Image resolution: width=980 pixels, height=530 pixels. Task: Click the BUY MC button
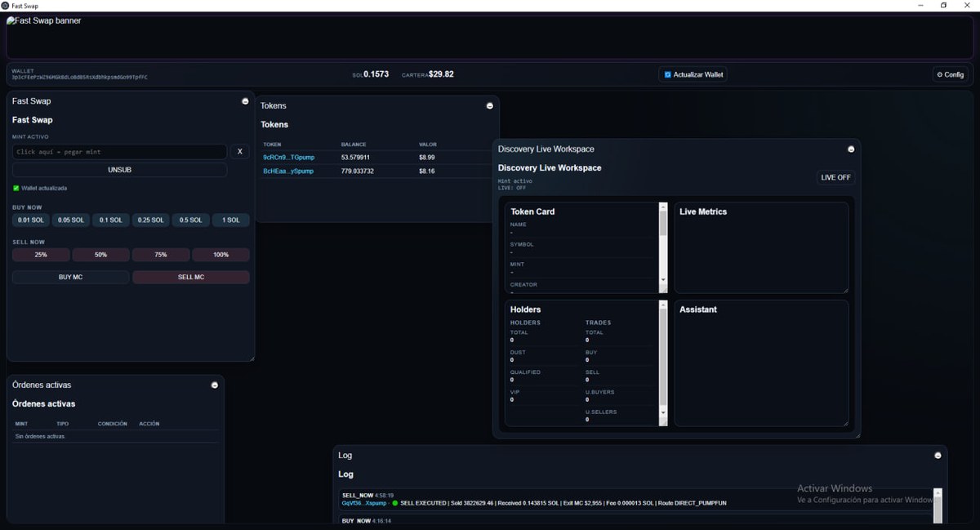point(71,278)
